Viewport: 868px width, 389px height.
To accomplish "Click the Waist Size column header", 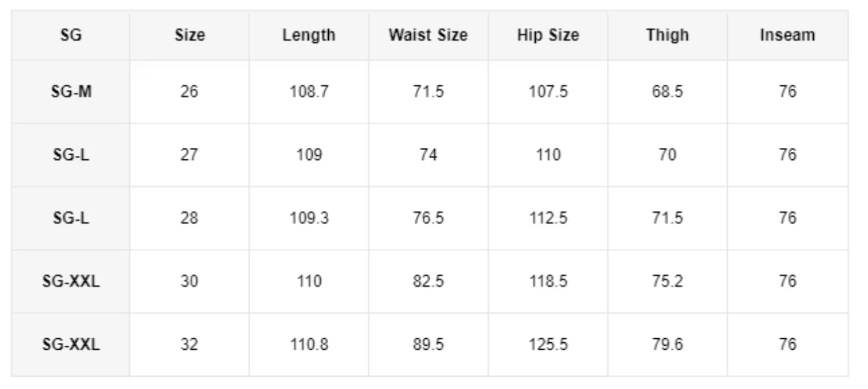I will 428,35.
